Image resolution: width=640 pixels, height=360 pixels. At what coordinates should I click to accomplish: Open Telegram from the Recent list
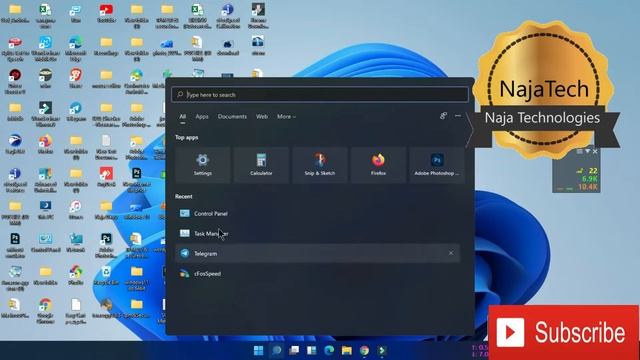(318, 253)
